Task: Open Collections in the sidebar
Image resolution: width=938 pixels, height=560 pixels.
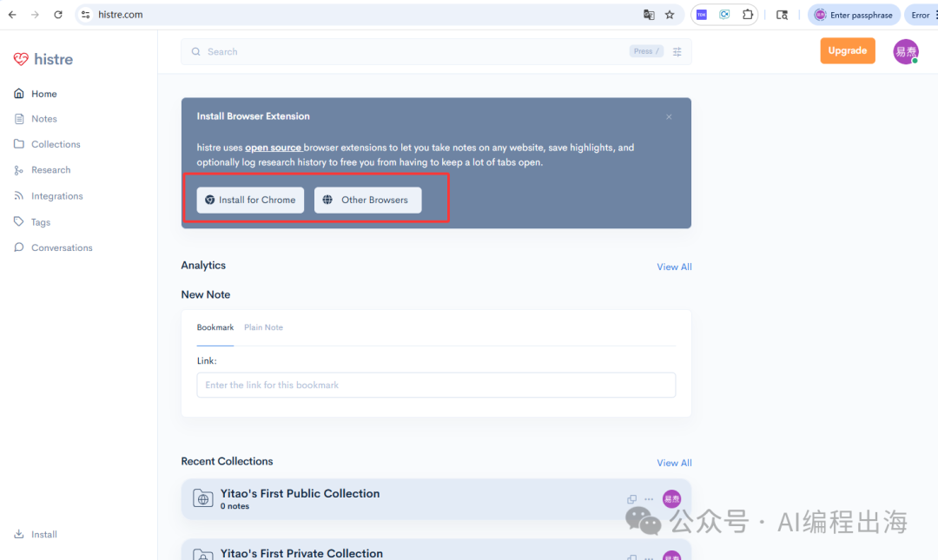Action: pos(56,144)
